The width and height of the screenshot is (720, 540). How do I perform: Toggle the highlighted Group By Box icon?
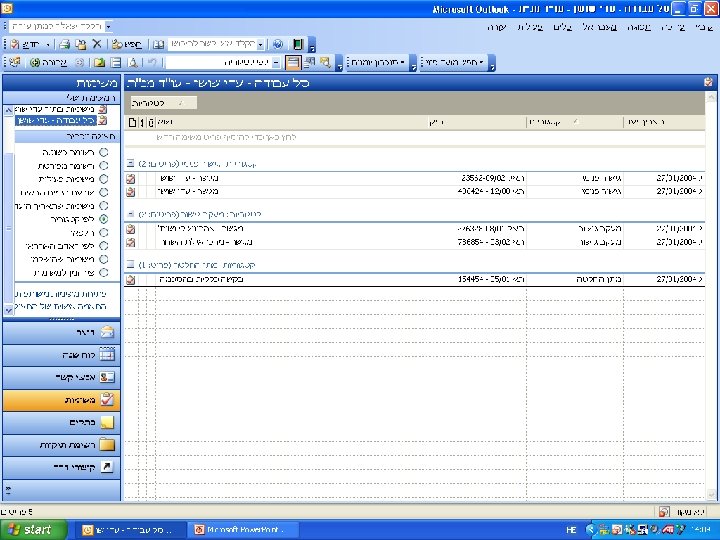293,62
